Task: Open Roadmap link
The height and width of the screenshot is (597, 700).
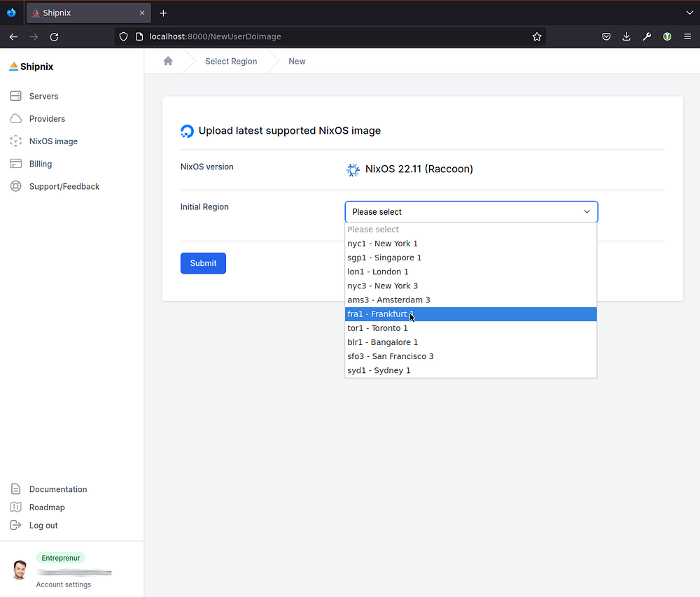Action: tap(47, 507)
